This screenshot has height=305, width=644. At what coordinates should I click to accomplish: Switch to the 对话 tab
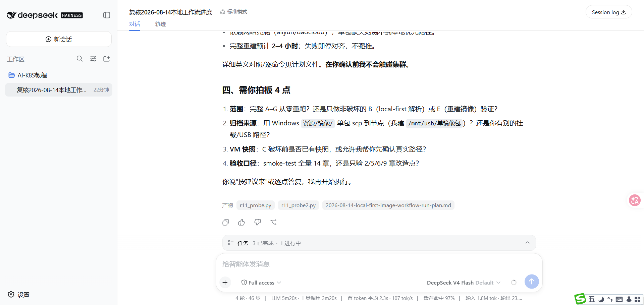(135, 24)
